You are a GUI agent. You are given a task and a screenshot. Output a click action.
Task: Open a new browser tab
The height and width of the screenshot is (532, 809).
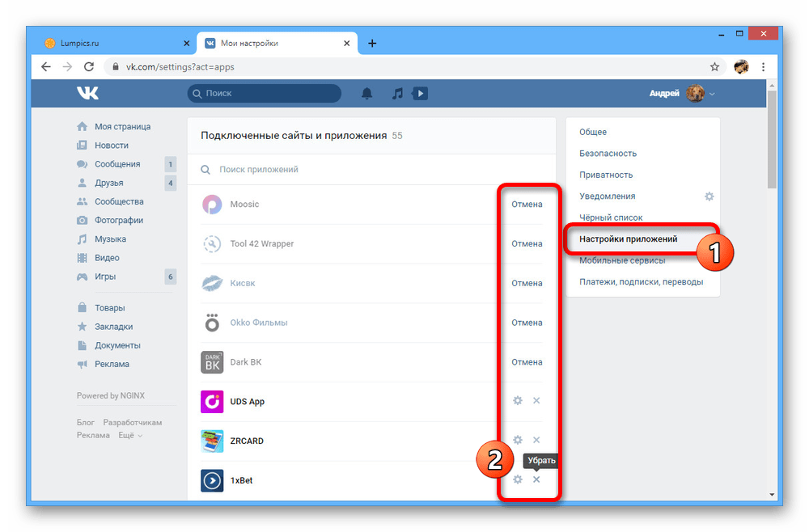[x=372, y=44]
